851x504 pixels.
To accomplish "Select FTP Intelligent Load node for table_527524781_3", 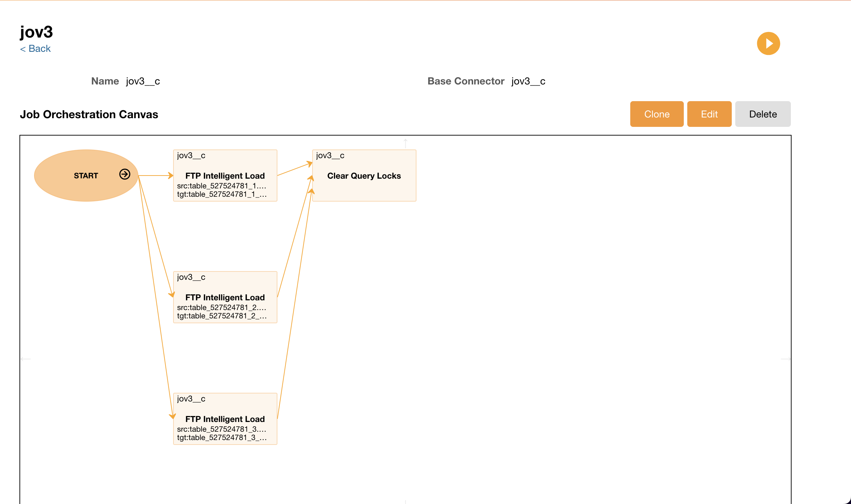I will pos(225,419).
